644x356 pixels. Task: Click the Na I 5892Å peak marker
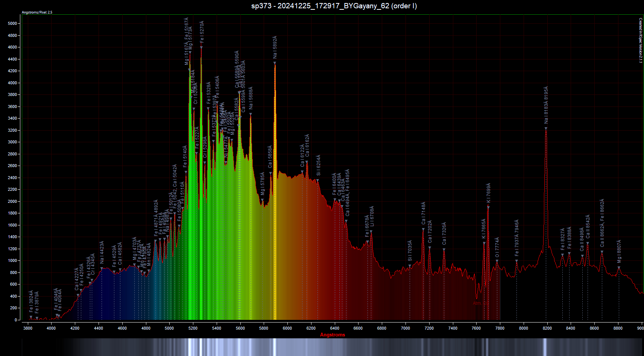tap(275, 63)
